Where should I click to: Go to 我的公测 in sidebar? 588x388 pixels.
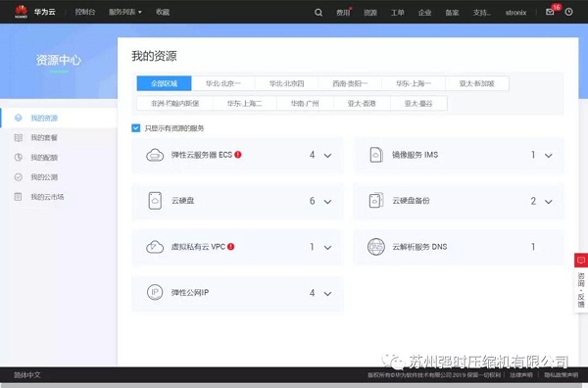tap(44, 177)
